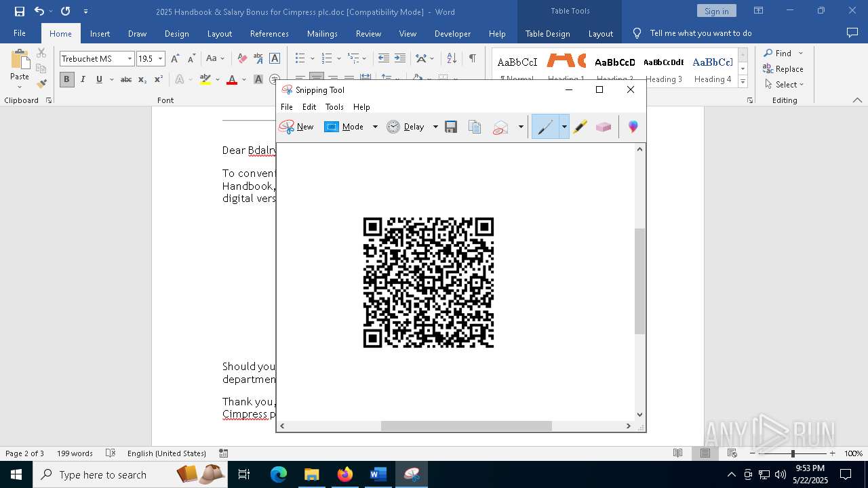Toggle Print Layout view in status bar
Viewport: 868px width, 488px height.
[705, 453]
